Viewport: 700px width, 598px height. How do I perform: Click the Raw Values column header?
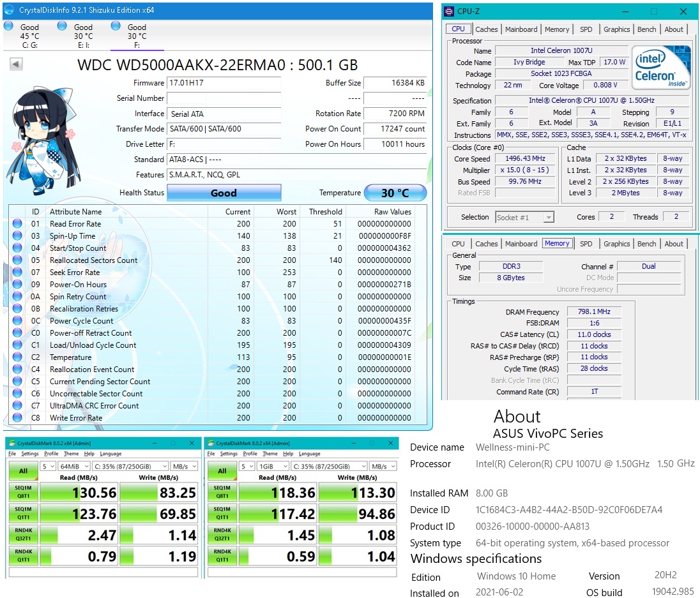392,211
